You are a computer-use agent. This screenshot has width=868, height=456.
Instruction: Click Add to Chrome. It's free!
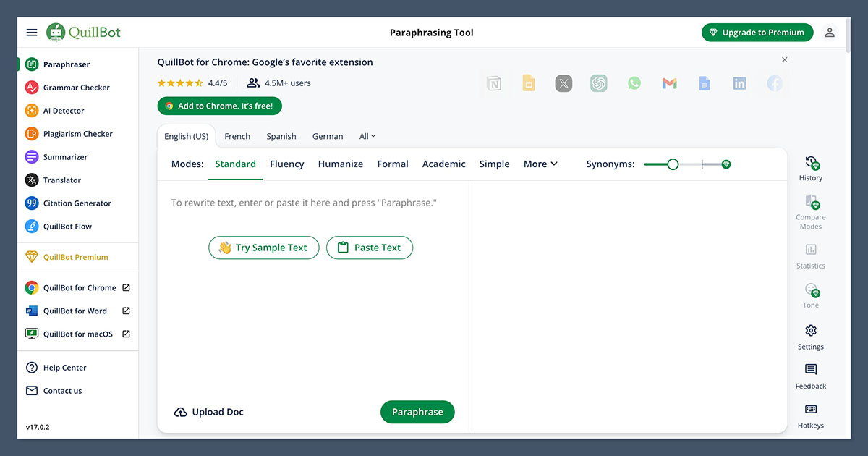pyautogui.click(x=219, y=106)
